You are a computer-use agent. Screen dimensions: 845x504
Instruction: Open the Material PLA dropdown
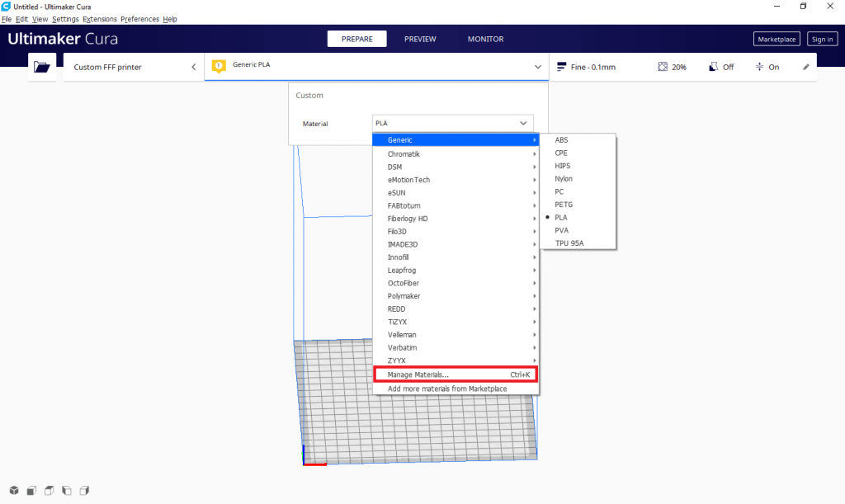453,123
